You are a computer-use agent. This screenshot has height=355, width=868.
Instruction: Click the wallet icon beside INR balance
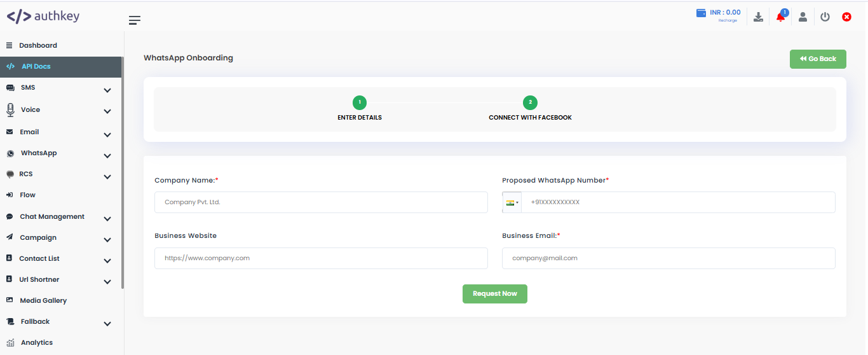pyautogui.click(x=702, y=13)
